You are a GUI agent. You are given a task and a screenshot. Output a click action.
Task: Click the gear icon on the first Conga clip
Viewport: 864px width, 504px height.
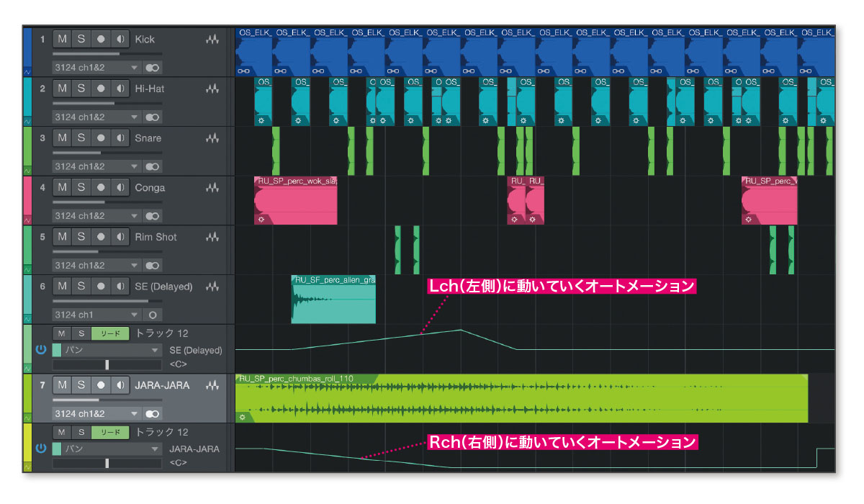pyautogui.click(x=261, y=220)
